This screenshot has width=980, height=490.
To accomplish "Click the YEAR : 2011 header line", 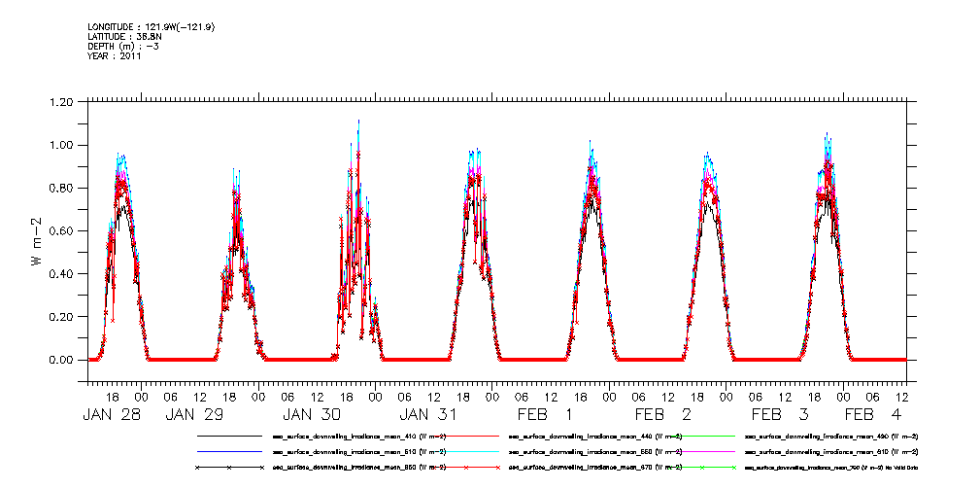I will (x=115, y=55).
